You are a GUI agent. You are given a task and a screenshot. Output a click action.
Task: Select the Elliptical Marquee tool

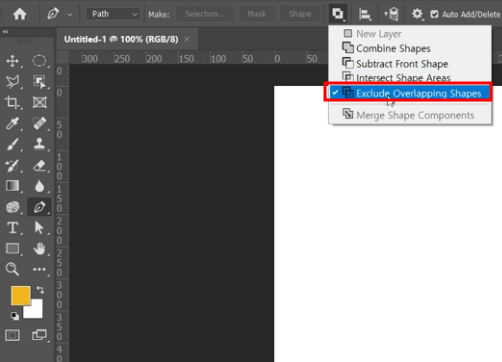coord(39,61)
